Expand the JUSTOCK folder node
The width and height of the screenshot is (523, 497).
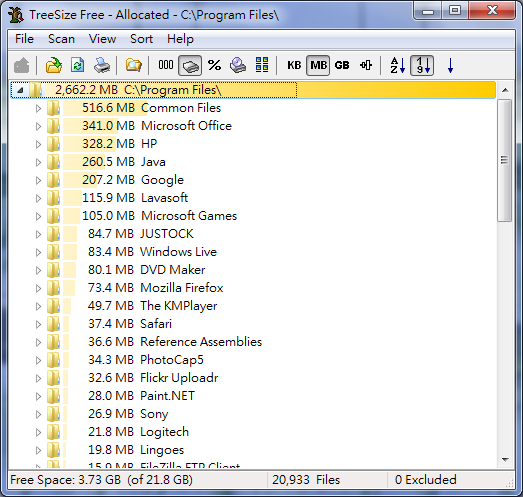[38, 234]
